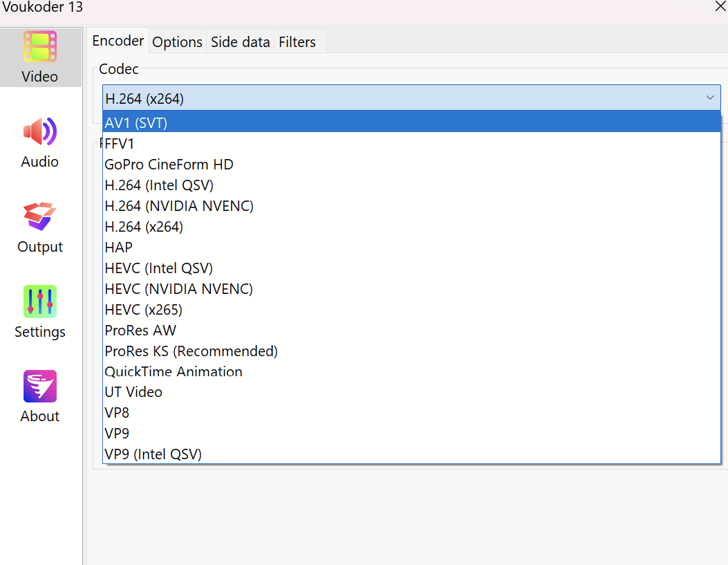Switch to the Options tab
This screenshot has width=728, height=565.
click(177, 42)
